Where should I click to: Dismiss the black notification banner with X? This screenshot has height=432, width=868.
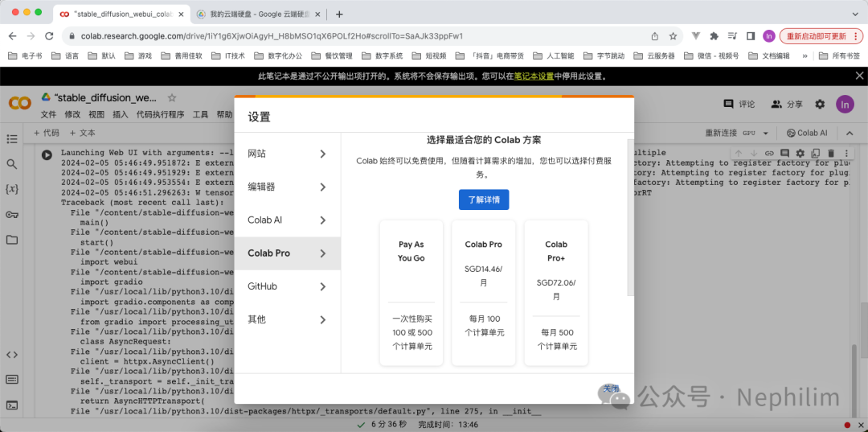859,76
